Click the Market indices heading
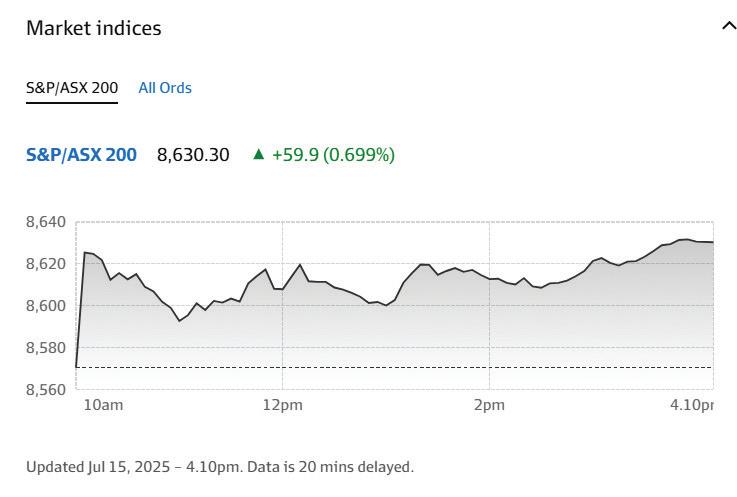Image resolution: width=737 pixels, height=497 pixels. (x=94, y=28)
